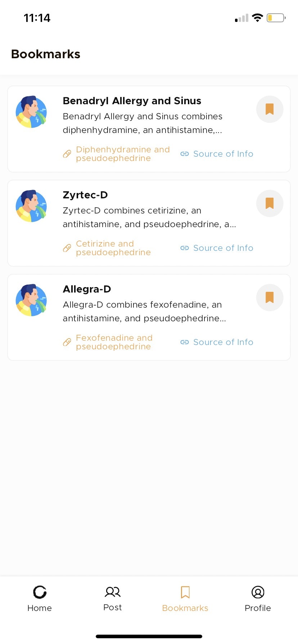Click the pill icon beside Diphenhydramine and pseudoephedrine
Image resolution: width=298 pixels, height=644 pixels.
click(67, 154)
